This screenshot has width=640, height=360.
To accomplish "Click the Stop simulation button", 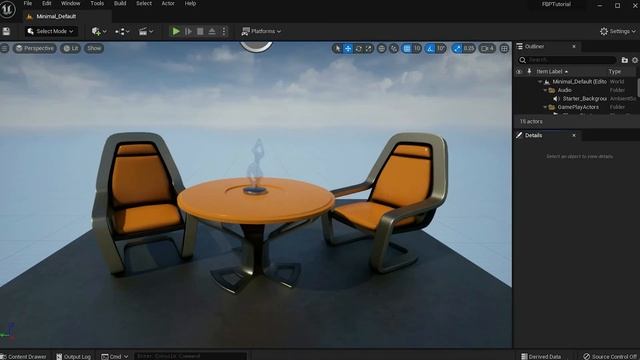I will [200, 31].
